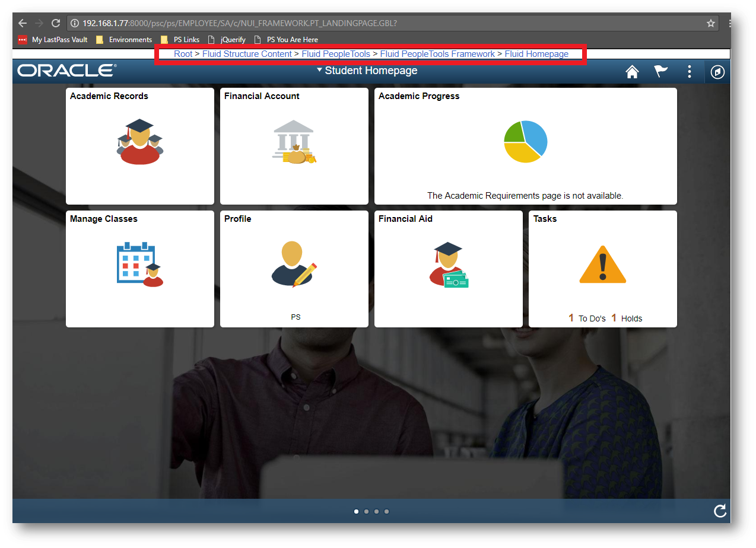The height and width of the screenshot is (548, 756).
Task: Expand the Student Homepage dropdown
Action: [367, 71]
